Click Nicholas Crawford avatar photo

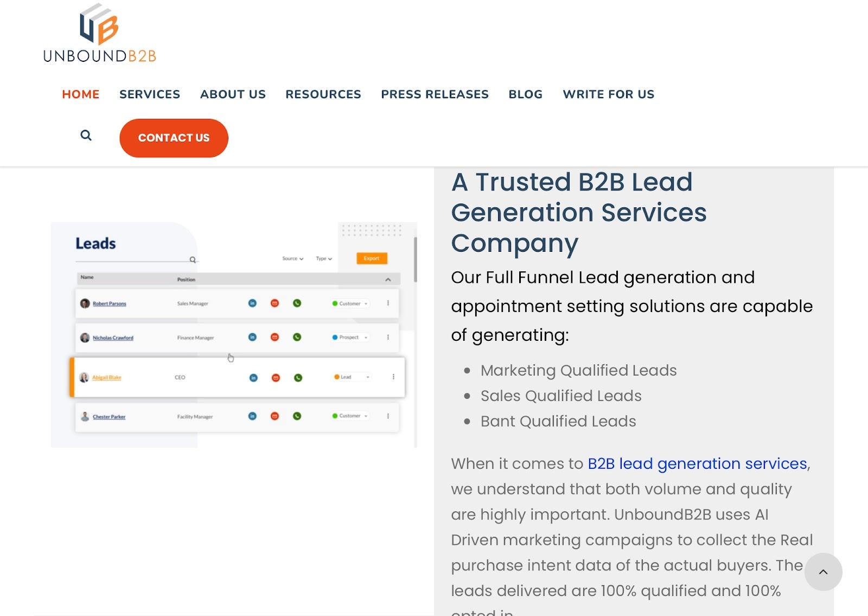click(85, 338)
